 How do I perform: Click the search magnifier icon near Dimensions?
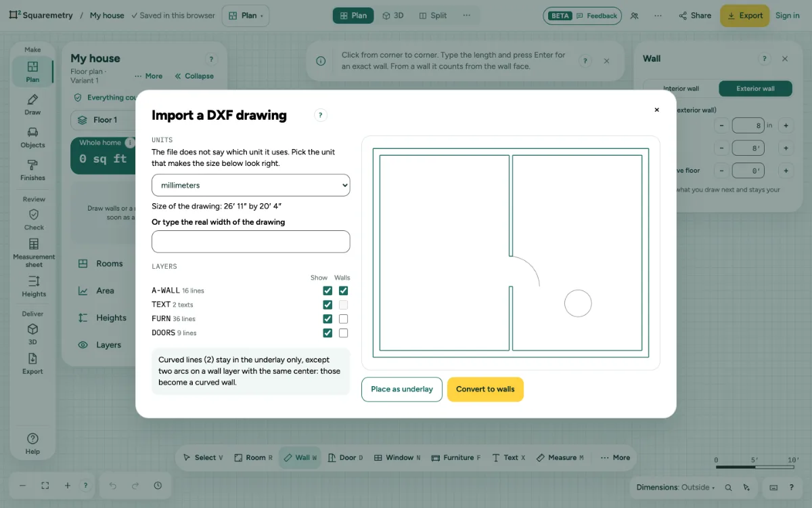[x=728, y=488]
